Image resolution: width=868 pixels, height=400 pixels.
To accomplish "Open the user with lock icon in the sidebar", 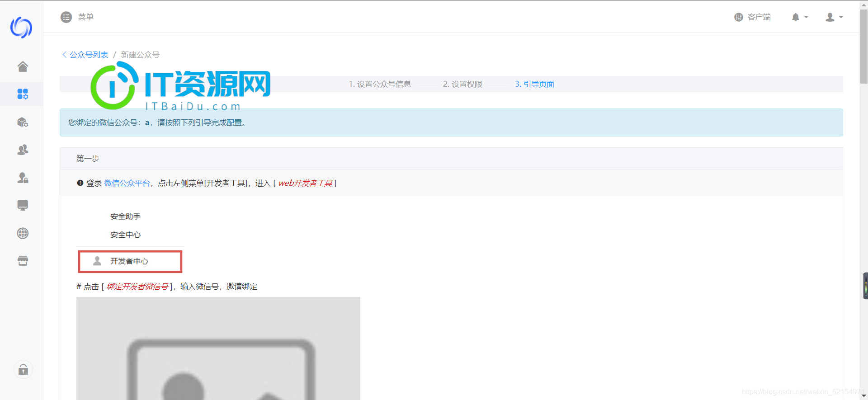I will tap(23, 178).
